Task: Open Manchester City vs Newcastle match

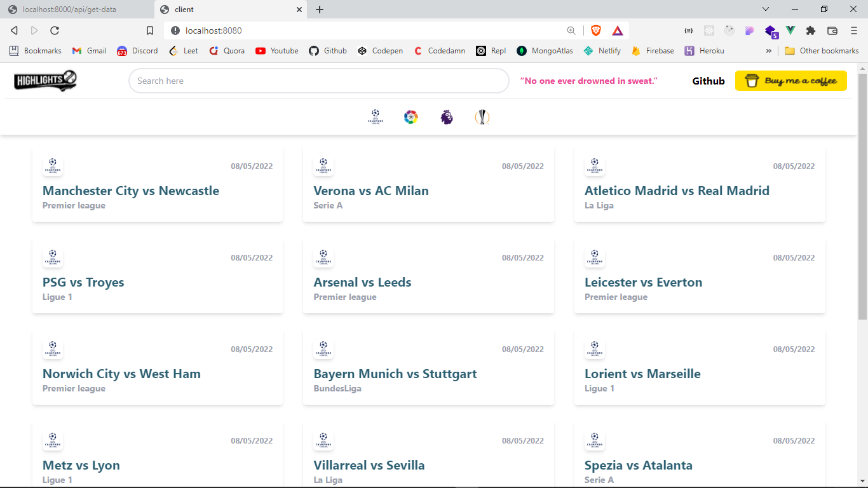Action: point(158,184)
